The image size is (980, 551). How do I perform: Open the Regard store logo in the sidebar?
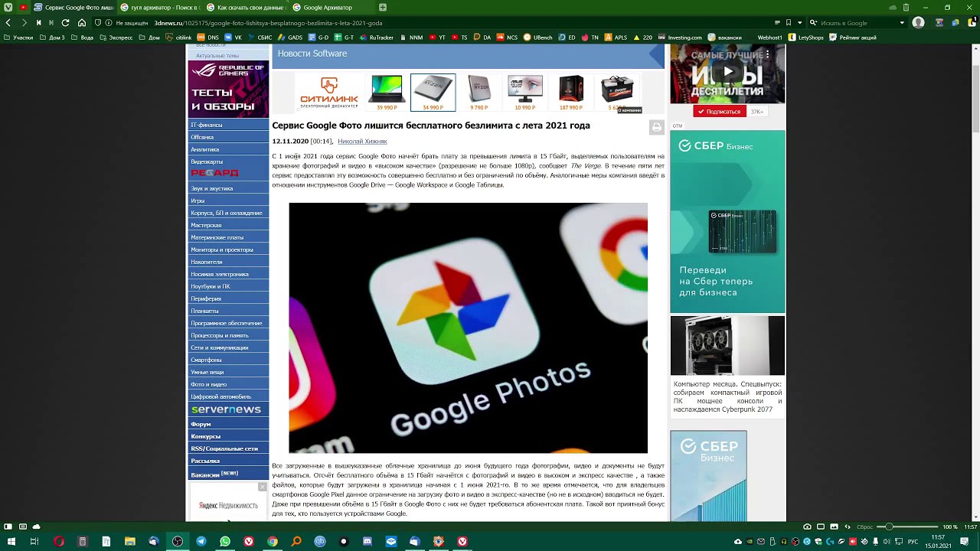pos(215,173)
